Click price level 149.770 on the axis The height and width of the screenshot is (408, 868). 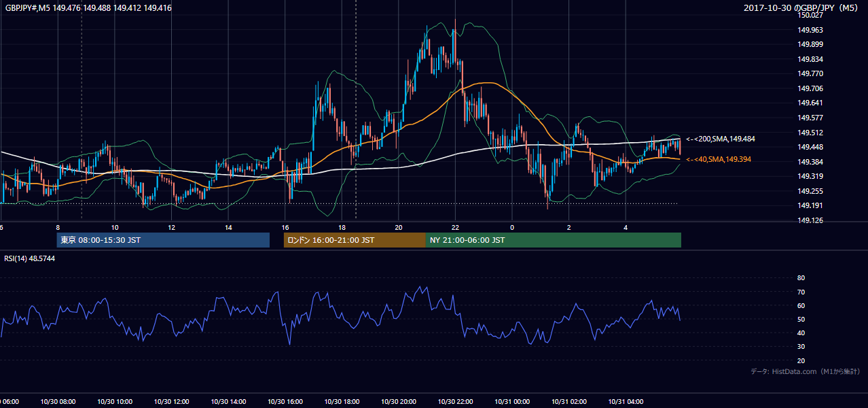[x=811, y=73]
